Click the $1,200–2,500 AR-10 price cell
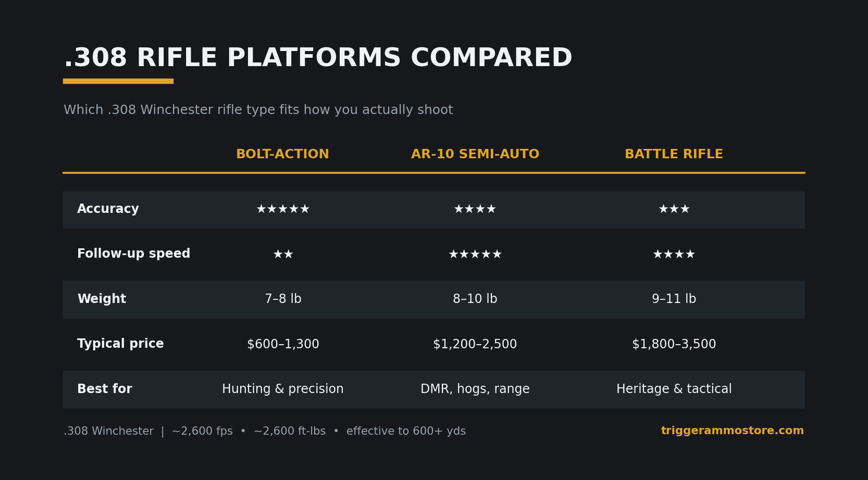 tap(475, 345)
